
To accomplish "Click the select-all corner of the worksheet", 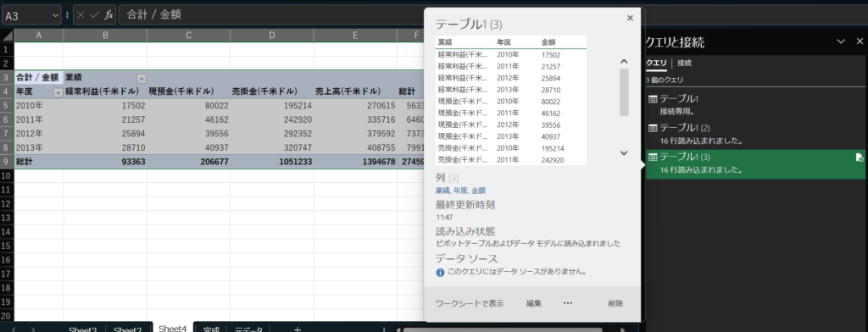I will tap(7, 36).
